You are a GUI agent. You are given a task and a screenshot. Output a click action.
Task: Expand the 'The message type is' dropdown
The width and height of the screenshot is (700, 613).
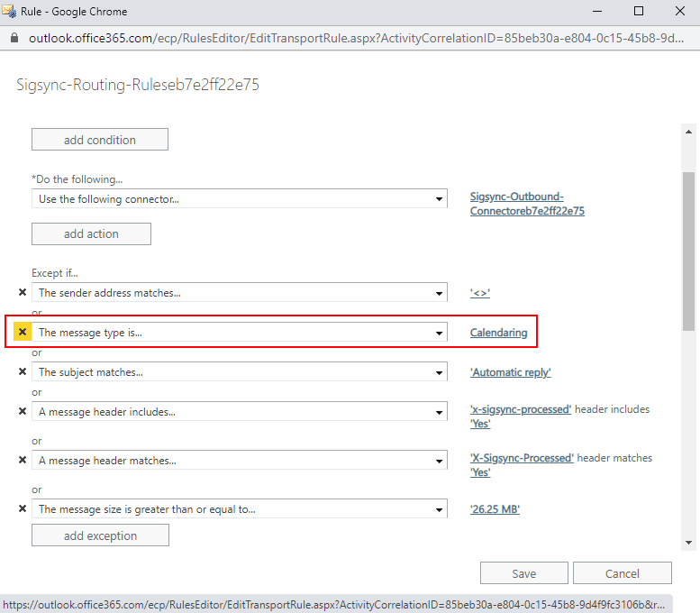point(439,333)
